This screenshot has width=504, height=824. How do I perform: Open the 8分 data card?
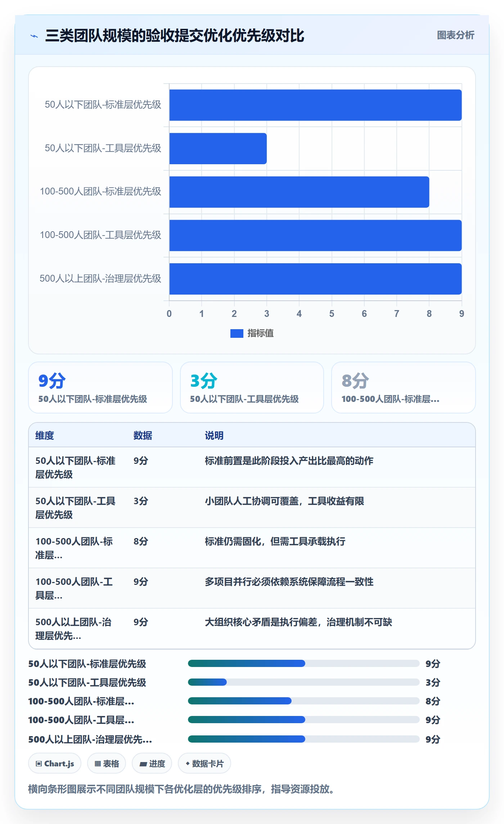click(x=404, y=388)
